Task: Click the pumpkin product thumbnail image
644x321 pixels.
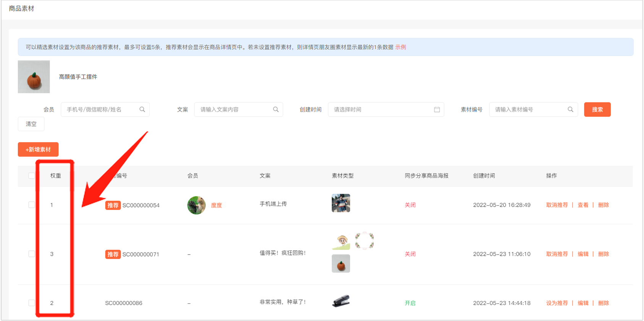Action: click(x=34, y=77)
